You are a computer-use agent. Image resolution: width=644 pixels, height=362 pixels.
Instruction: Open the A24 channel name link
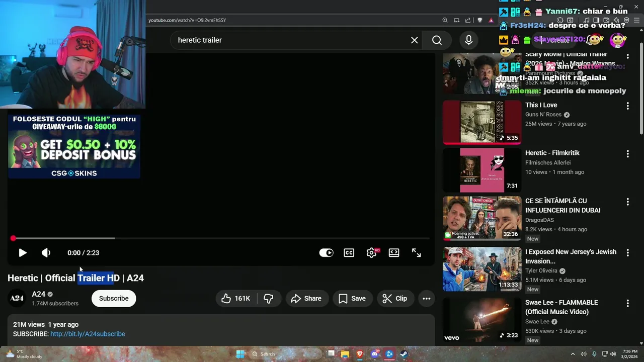point(39,294)
